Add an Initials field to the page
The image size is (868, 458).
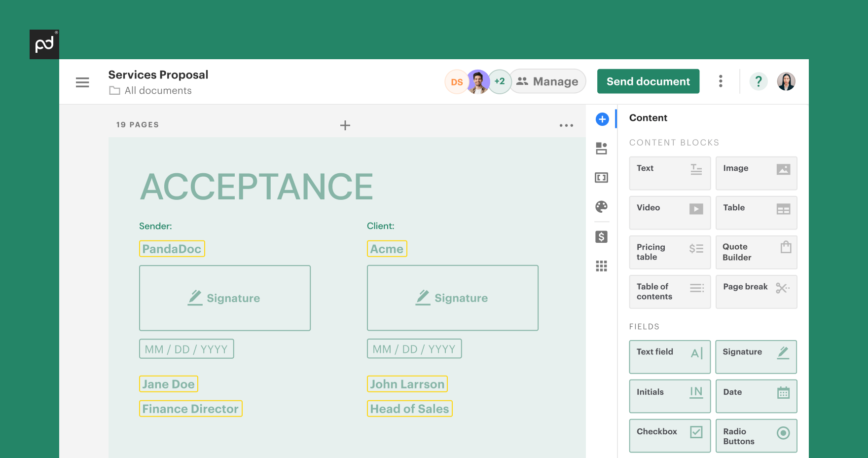click(669, 396)
